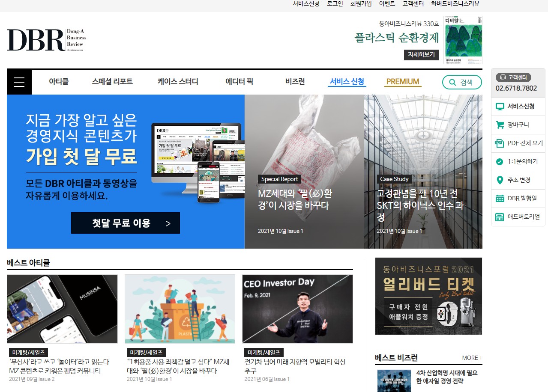Click the 하버드비즈니스리뷰 link

[x=455, y=4]
